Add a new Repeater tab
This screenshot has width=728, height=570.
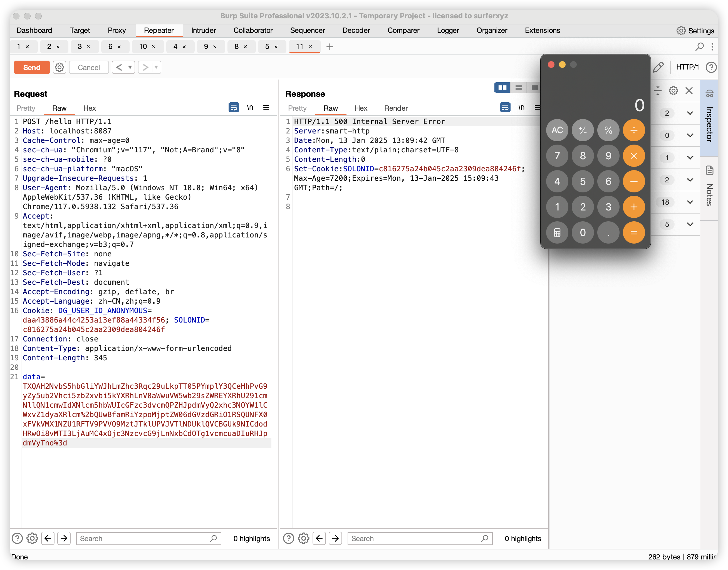coord(330,47)
